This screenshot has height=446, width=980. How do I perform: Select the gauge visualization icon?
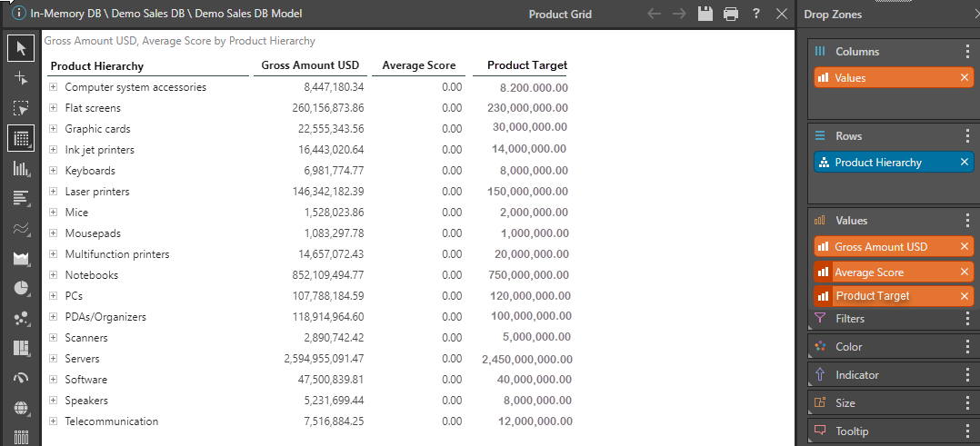click(21, 379)
